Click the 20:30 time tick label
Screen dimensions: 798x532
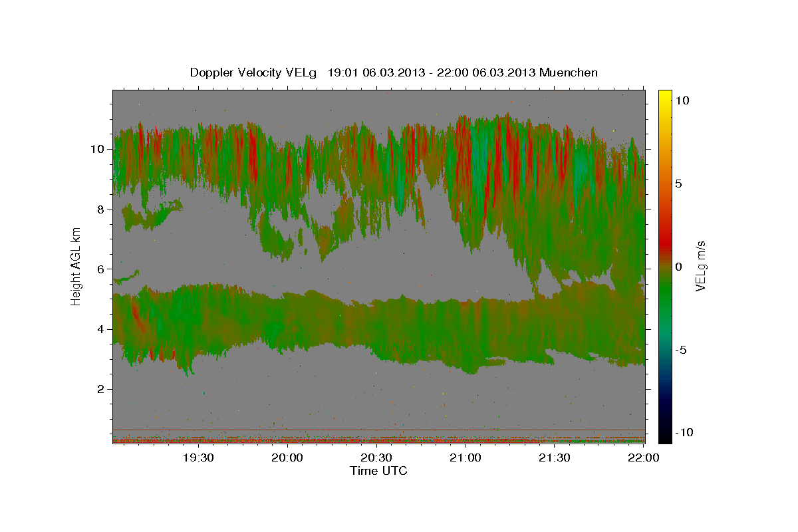coord(376,458)
